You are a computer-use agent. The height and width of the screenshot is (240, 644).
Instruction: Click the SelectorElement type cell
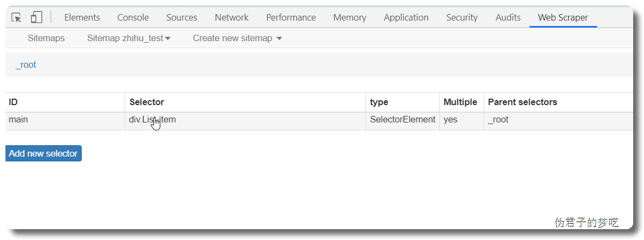tap(402, 121)
